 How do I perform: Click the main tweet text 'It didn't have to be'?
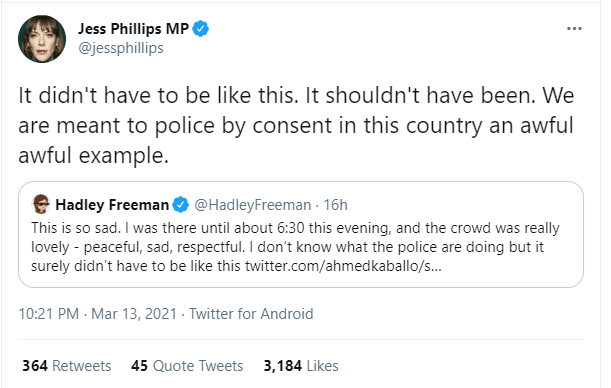pyautogui.click(x=296, y=125)
